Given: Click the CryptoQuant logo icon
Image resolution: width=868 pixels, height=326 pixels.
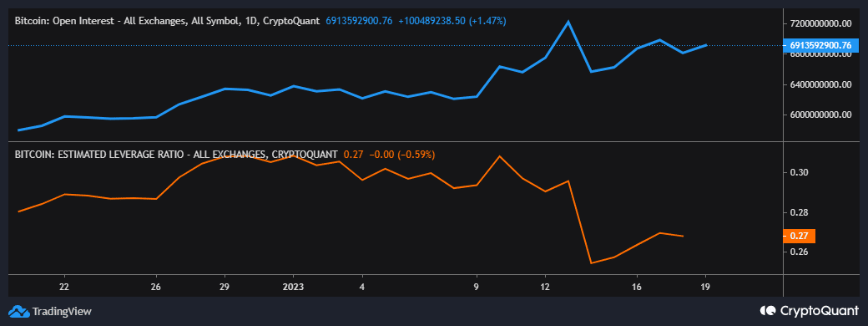Looking at the screenshot, I should [x=769, y=310].
